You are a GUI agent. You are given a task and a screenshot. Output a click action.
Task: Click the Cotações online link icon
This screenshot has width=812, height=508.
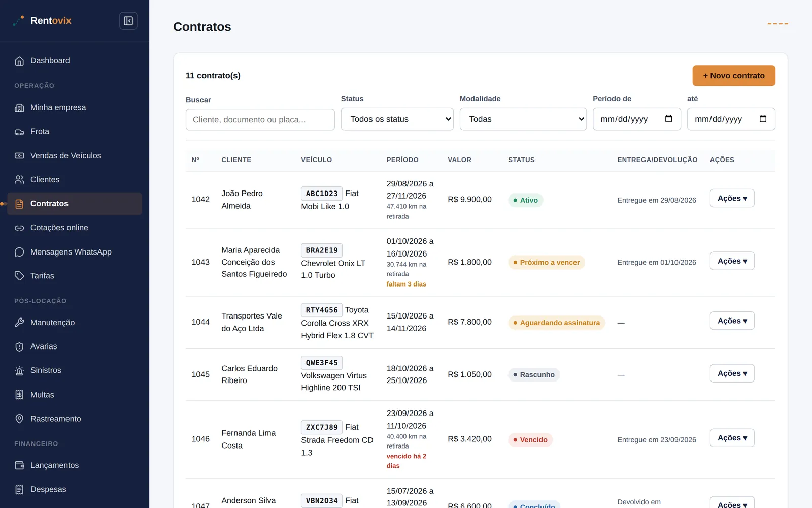coord(19,228)
